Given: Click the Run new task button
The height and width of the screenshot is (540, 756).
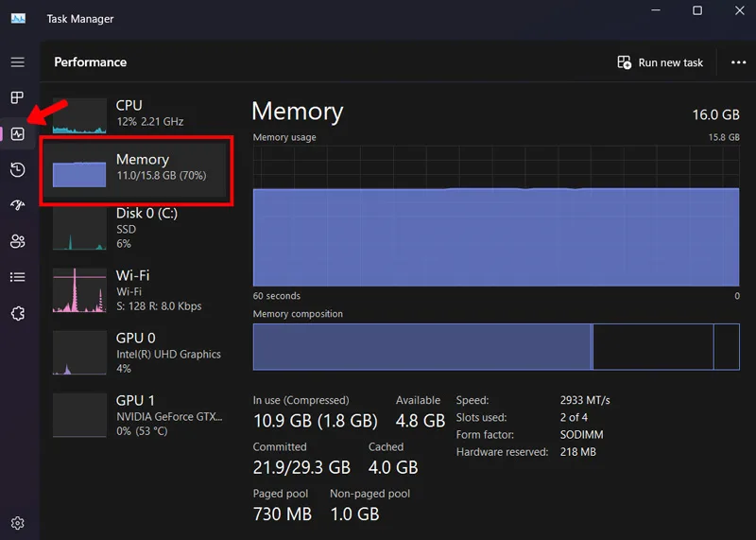Looking at the screenshot, I should click(x=660, y=62).
